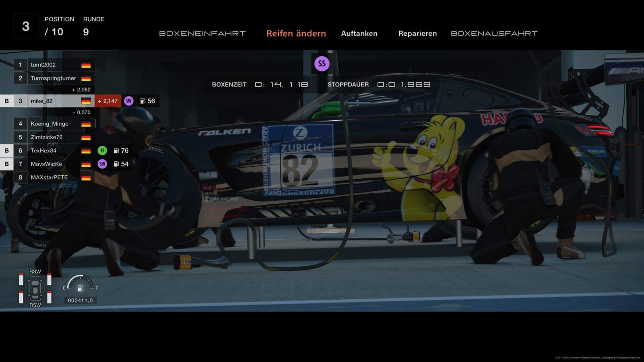
Task: Click the purple SS tyre compound icon
Action: [322, 64]
